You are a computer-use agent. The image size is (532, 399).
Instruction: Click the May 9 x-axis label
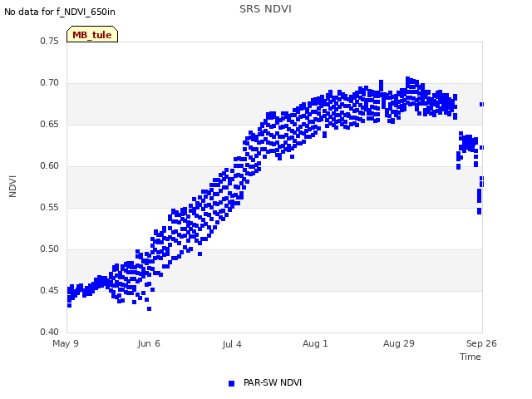tap(66, 343)
